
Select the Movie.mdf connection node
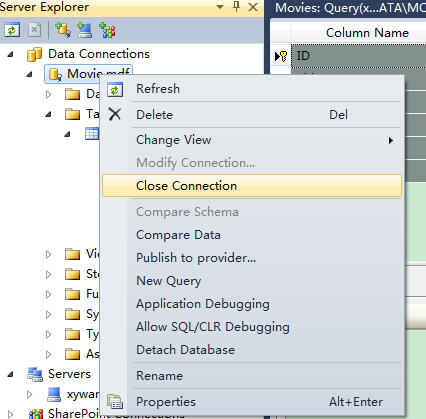click(89, 74)
